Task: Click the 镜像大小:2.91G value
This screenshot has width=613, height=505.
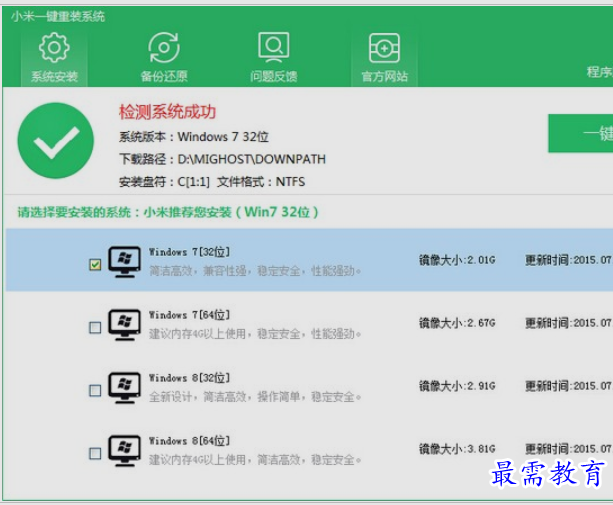Action: point(457,386)
